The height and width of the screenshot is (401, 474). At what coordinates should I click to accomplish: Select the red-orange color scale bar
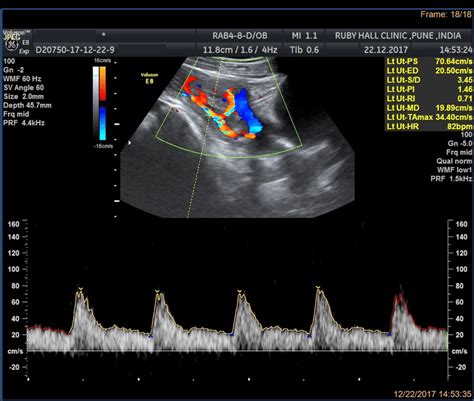(x=103, y=83)
